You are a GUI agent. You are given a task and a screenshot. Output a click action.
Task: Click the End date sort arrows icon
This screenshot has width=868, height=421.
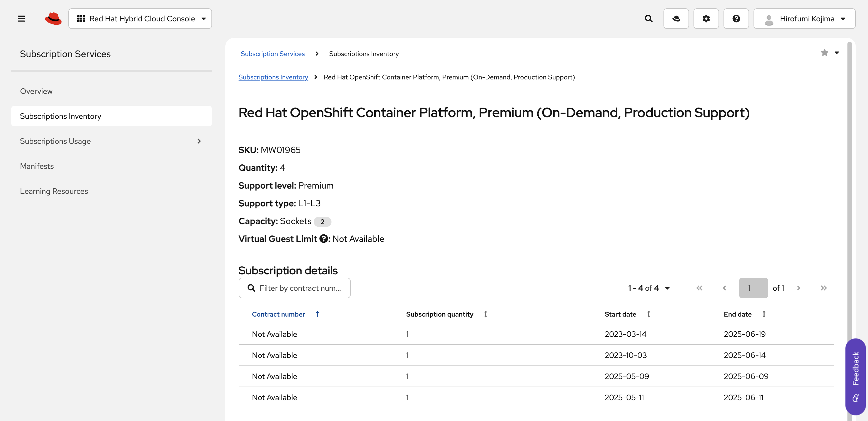click(x=764, y=314)
